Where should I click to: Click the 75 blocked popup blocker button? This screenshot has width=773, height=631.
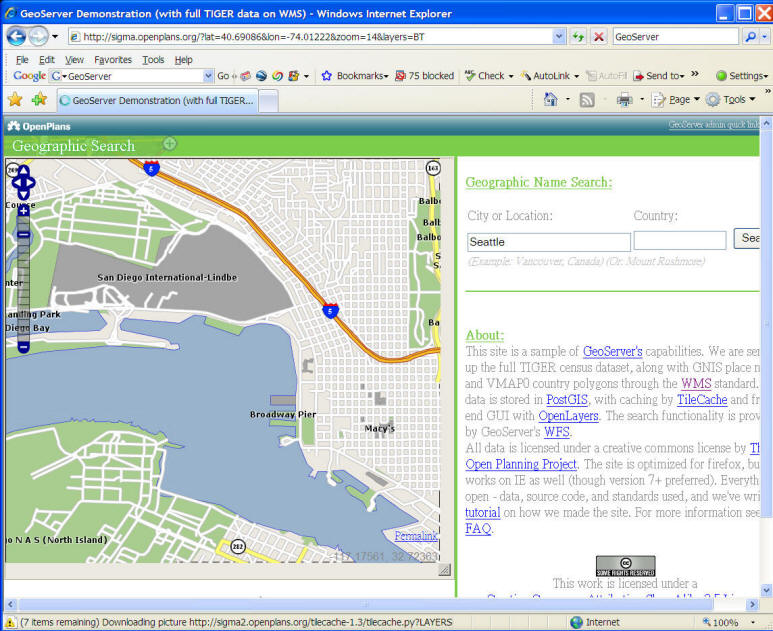[424, 76]
